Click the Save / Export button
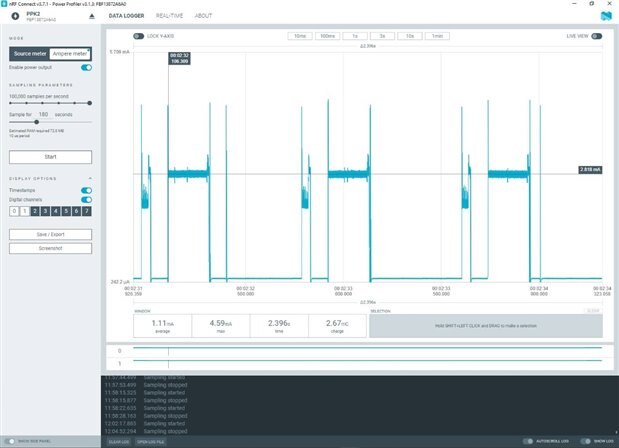 click(x=50, y=234)
